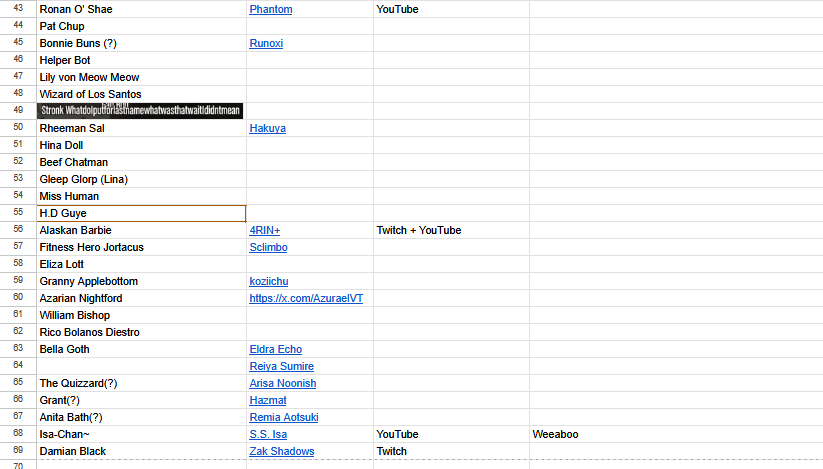Screen dimensions: 823x469
Task: Select the Wizard of Los Santos cell
Action: tap(141, 94)
